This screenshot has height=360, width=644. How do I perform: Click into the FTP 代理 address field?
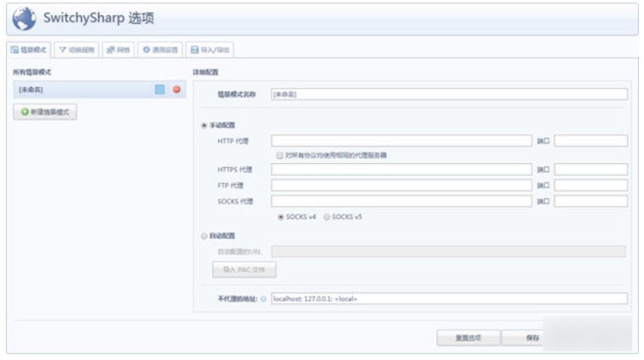[401, 185]
